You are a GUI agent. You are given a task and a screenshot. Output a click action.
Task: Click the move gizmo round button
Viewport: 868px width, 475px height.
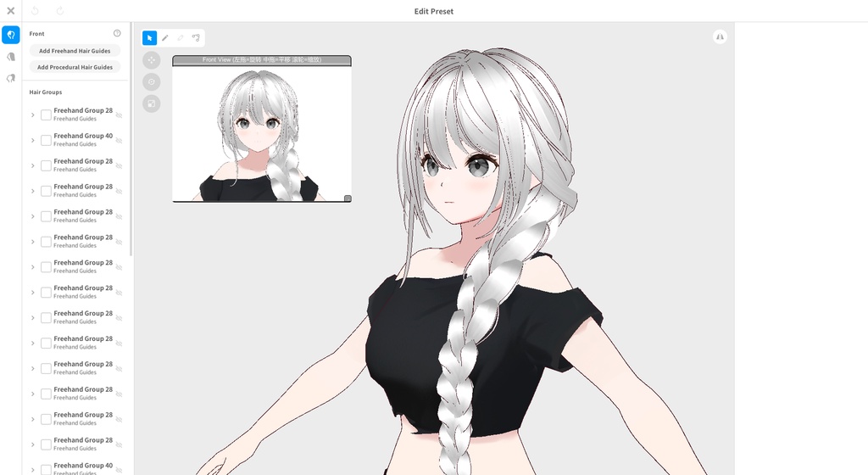coord(152,59)
